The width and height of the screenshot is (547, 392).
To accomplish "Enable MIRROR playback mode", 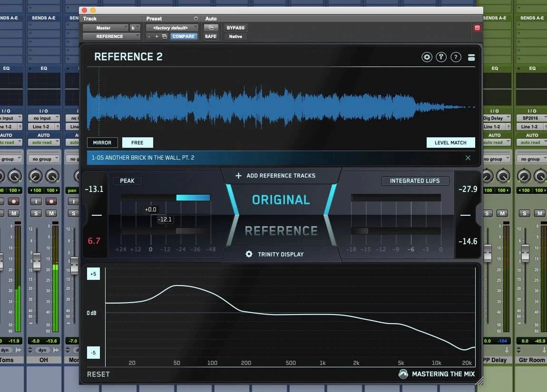I will [x=102, y=143].
